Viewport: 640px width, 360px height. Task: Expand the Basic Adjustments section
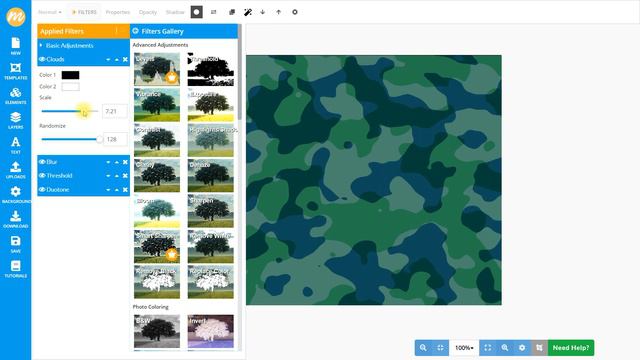pos(67,46)
